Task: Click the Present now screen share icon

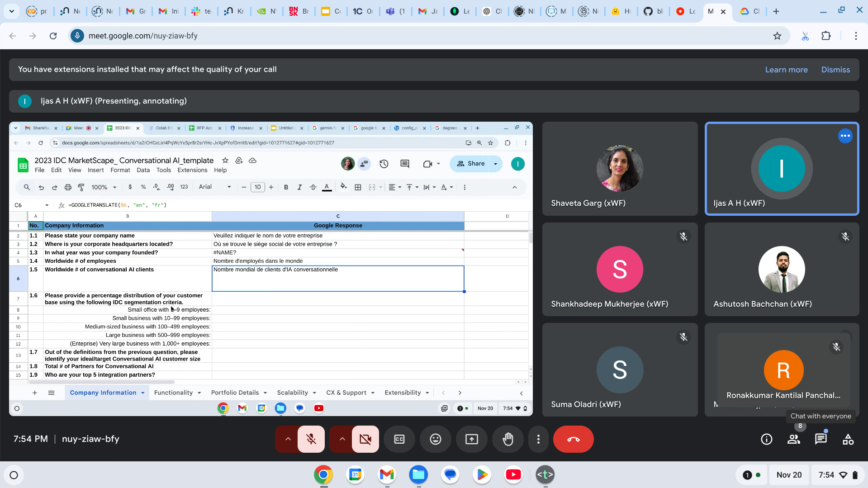Action: (x=472, y=439)
